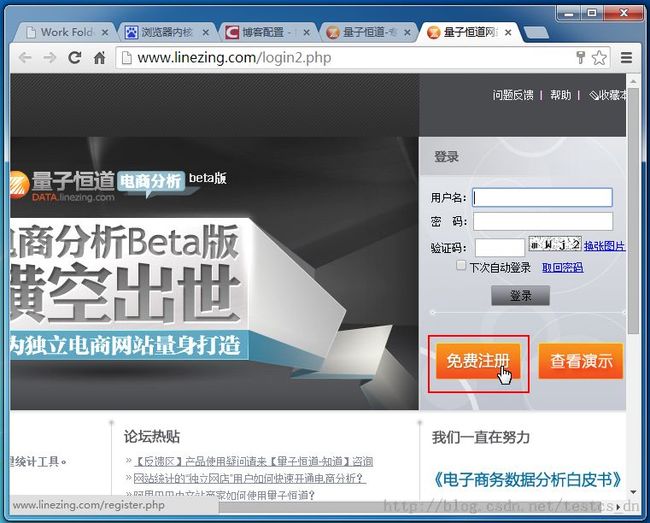Bookmark this page with the star icon
The image size is (650, 523).
pyautogui.click(x=599, y=58)
